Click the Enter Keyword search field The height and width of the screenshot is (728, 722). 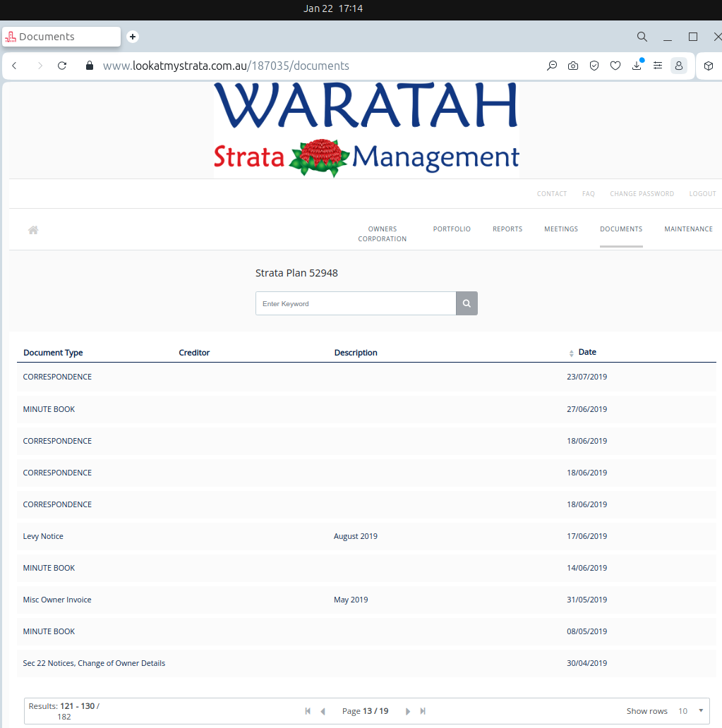point(356,303)
